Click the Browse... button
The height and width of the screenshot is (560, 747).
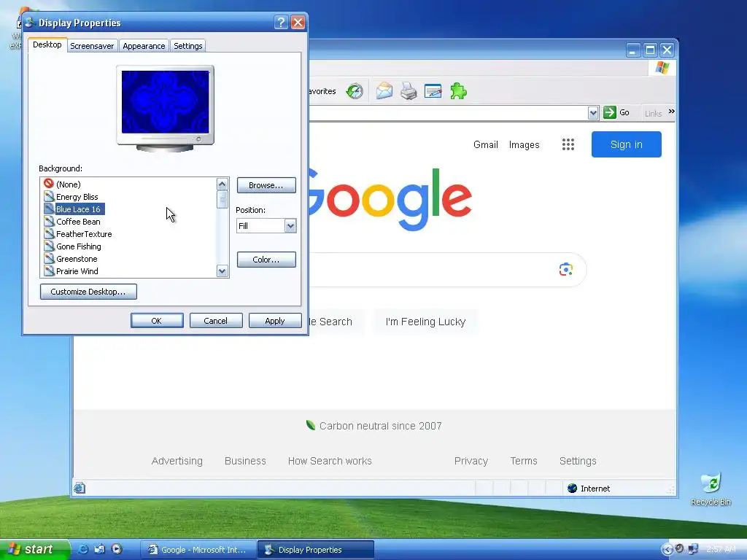tap(266, 185)
